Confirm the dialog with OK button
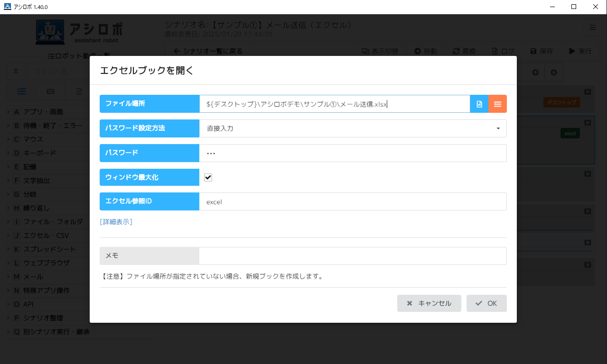Image resolution: width=607 pixels, height=364 pixels. point(486,303)
